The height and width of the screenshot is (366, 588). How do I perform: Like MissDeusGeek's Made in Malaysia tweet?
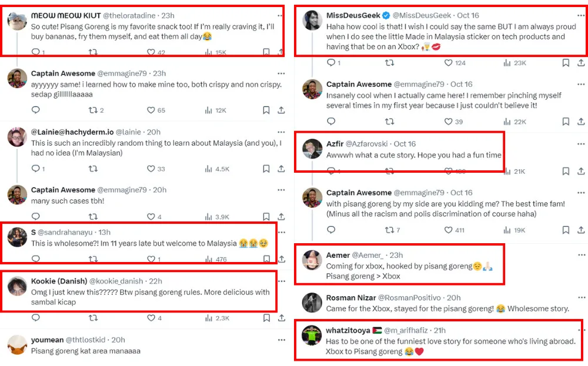449,63
